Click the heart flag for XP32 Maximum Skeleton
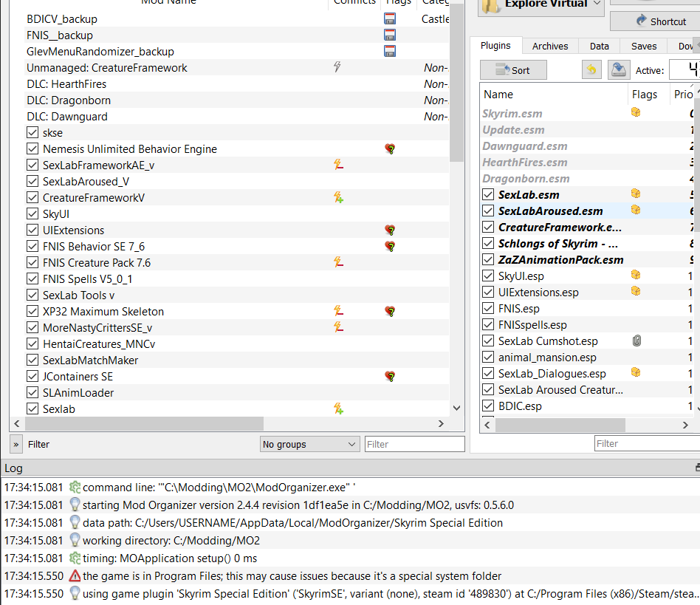This screenshot has width=700, height=605. click(390, 311)
